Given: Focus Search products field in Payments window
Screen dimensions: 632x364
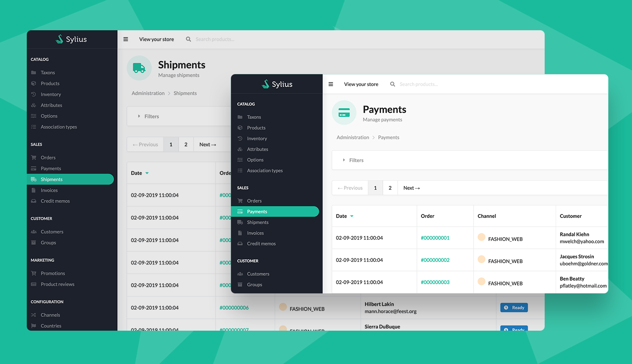Looking at the screenshot, I should 419,84.
